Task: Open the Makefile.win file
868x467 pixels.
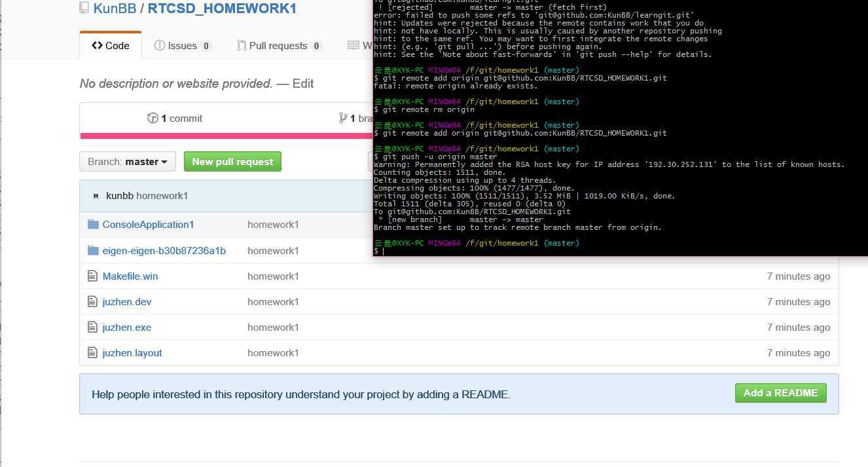Action: [130, 276]
